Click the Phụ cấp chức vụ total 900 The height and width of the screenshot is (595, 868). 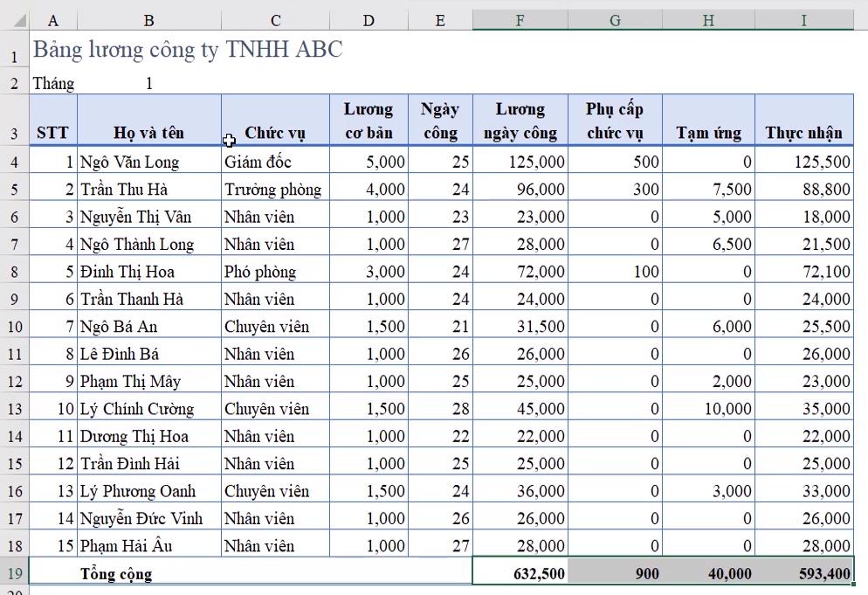615,572
